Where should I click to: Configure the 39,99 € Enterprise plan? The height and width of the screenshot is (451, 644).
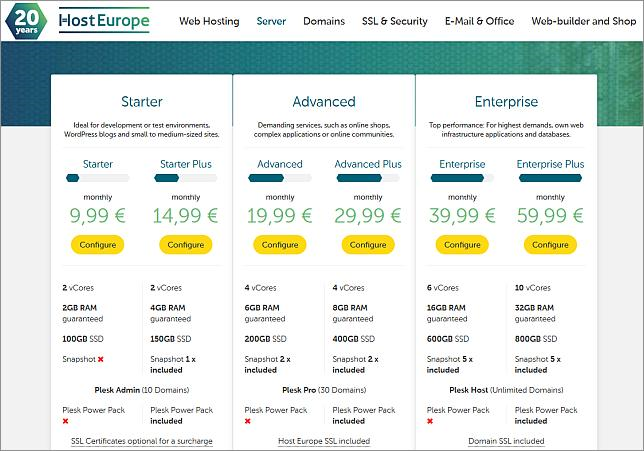462,245
